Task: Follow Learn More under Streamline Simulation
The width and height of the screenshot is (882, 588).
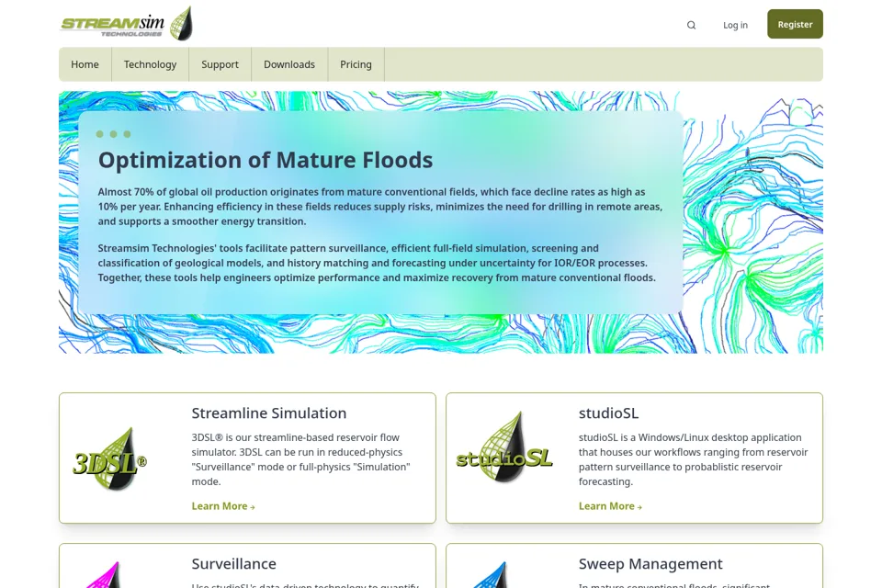Action: pyautogui.click(x=223, y=506)
